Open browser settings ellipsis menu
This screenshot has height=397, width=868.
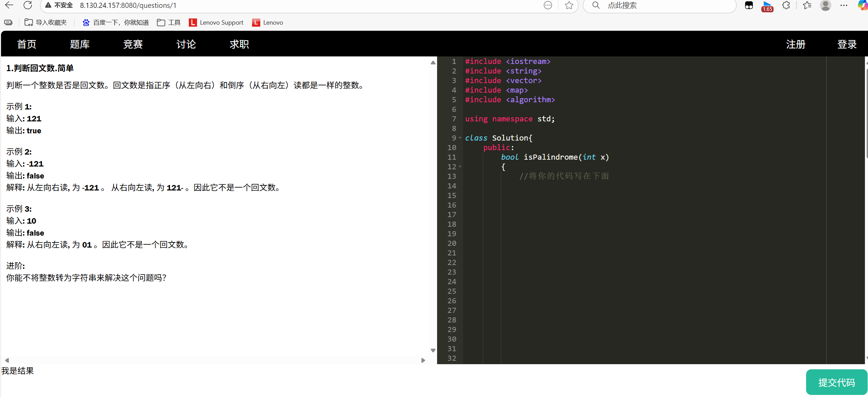844,5
